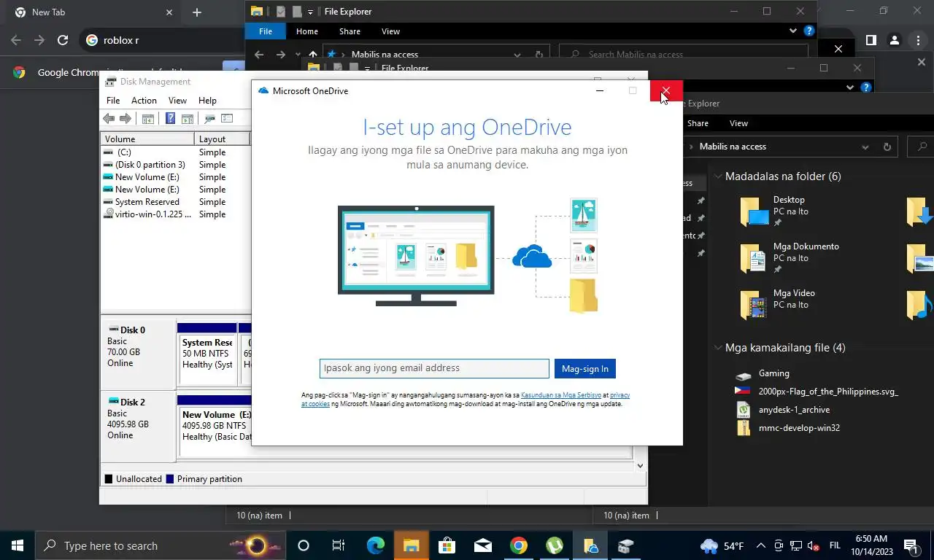Click Back arrow in Disk Management toolbar
Screen dimensions: 934x560
tap(109, 119)
